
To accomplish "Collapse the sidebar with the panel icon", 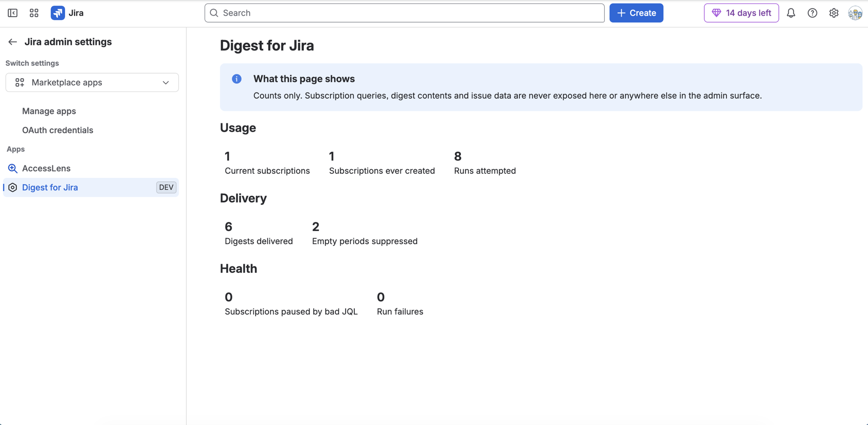I will coord(13,13).
